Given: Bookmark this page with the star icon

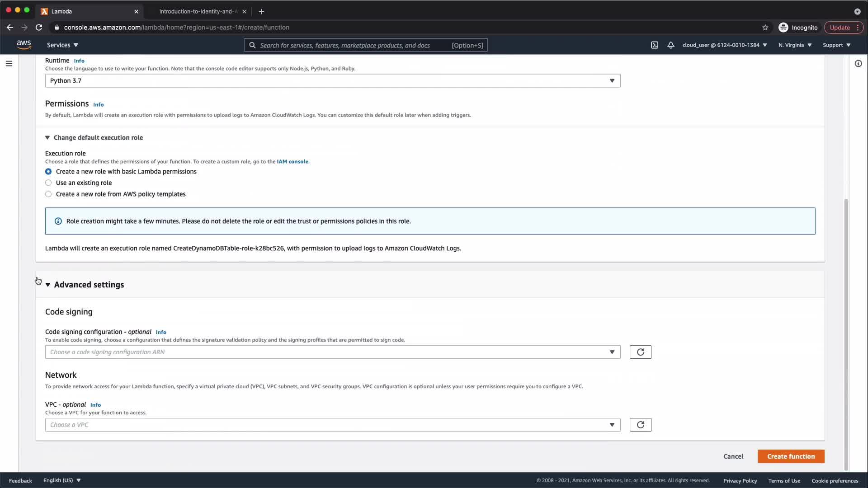Looking at the screenshot, I should pyautogui.click(x=765, y=28).
